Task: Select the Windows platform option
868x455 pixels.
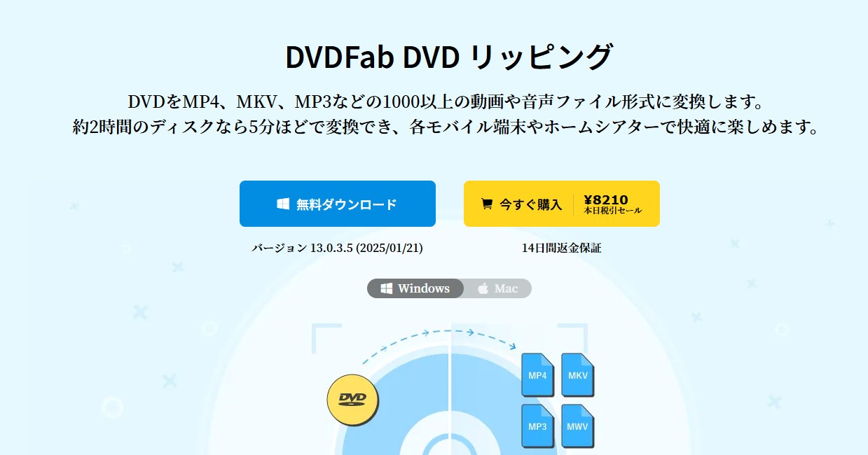Action: coord(415,288)
